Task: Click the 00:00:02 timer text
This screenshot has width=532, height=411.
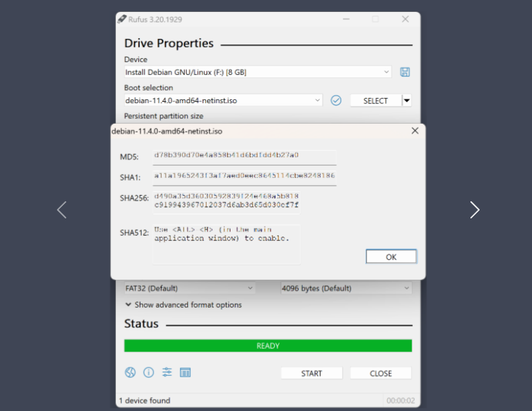Action: coord(401,400)
